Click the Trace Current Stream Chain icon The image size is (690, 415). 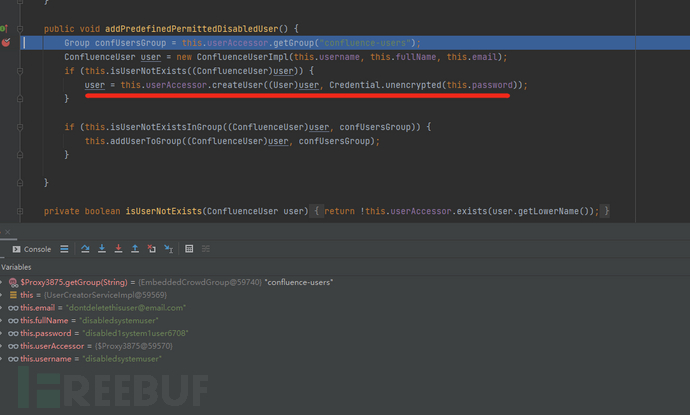point(206,249)
